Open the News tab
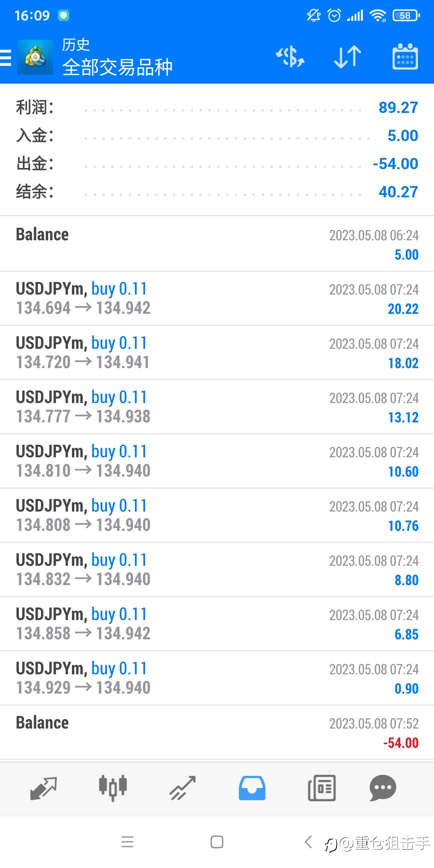 pyautogui.click(x=321, y=788)
